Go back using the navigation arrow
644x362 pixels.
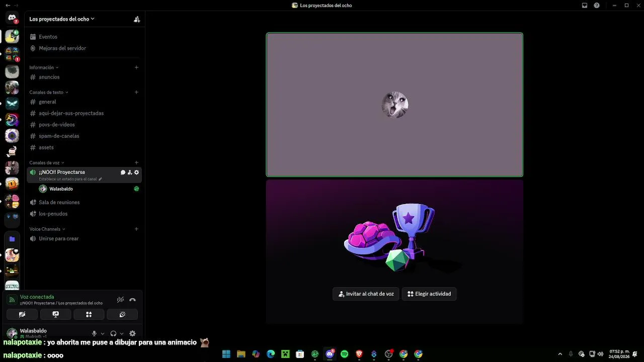click(8, 6)
